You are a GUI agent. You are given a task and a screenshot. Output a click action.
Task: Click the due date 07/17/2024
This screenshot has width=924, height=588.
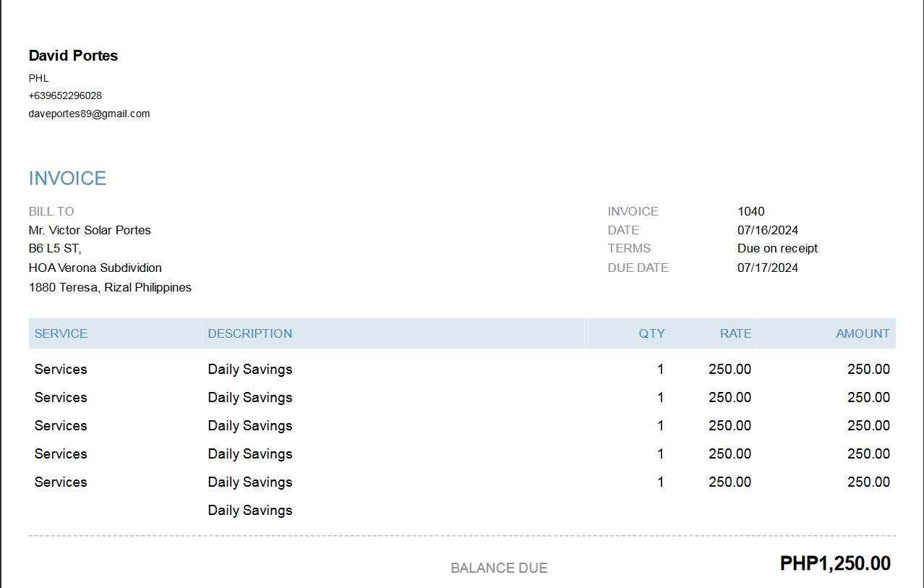pos(768,268)
